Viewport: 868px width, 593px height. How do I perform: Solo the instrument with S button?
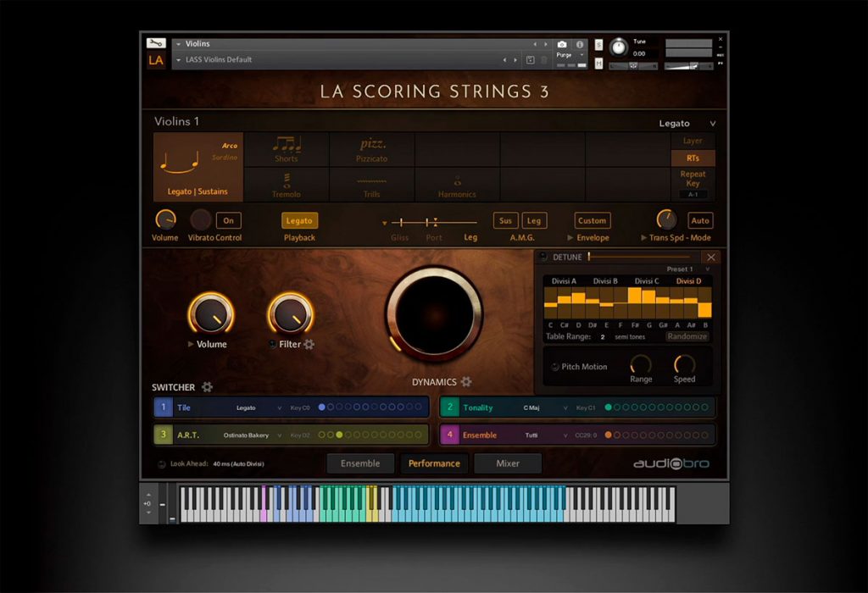598,45
